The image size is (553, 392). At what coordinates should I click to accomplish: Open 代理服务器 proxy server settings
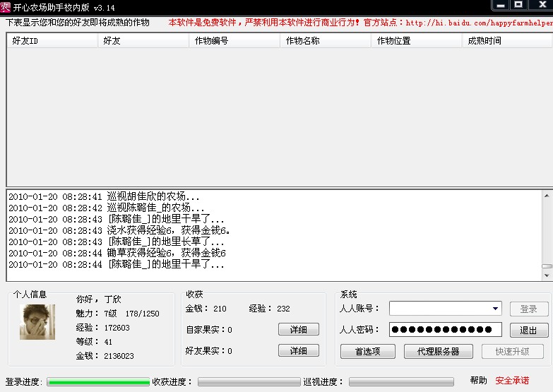pos(438,351)
